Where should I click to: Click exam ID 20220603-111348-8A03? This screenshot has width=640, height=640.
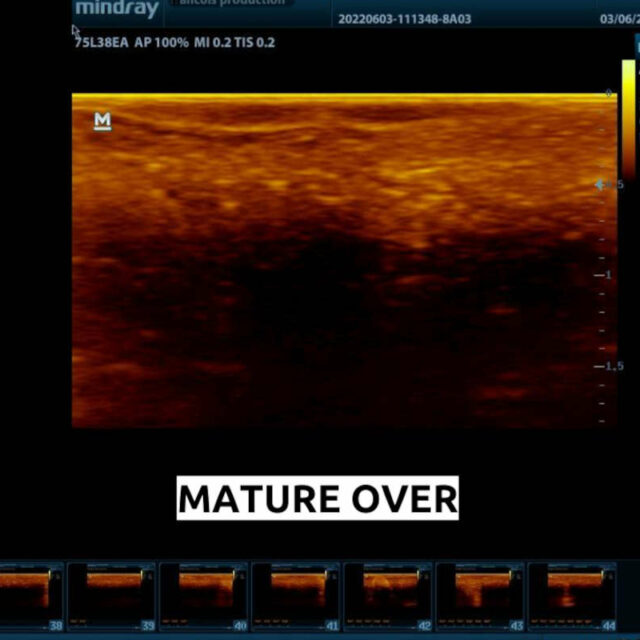click(x=404, y=19)
